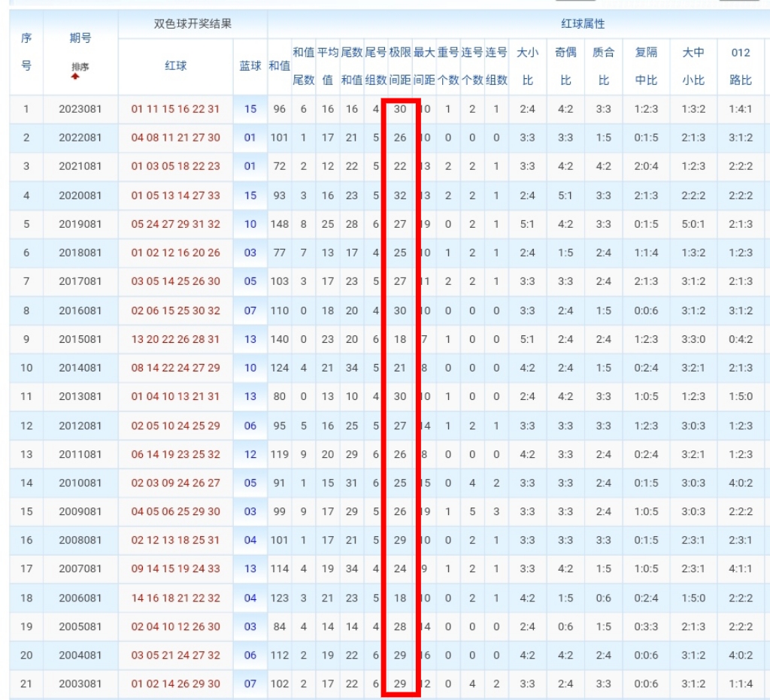This screenshot has height=700, width=770.
Task: Click red balls 01 02 14 26 29 30
Action: [175, 683]
